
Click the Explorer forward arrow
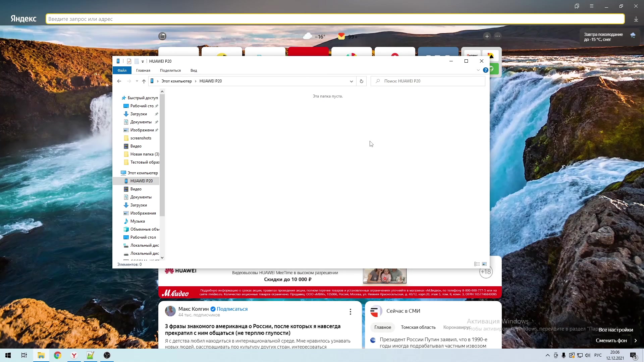tap(129, 81)
